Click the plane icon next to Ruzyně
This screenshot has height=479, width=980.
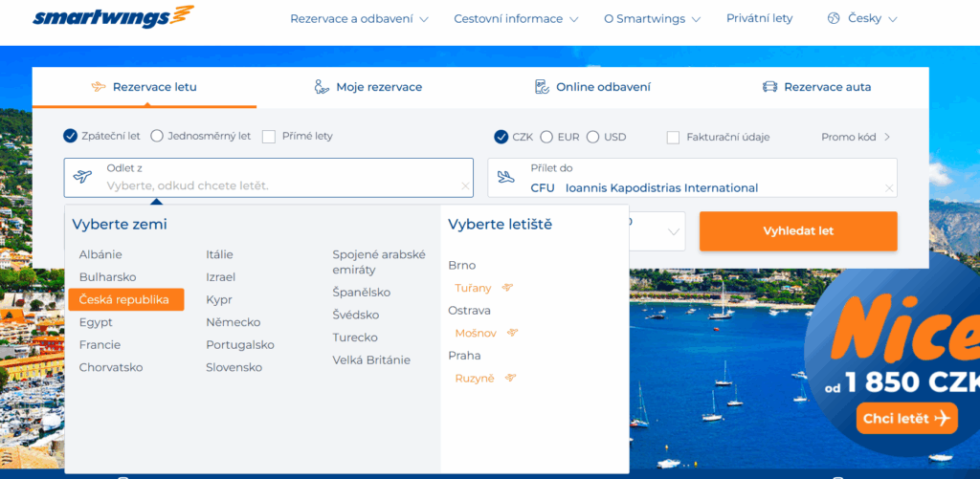coord(511,378)
